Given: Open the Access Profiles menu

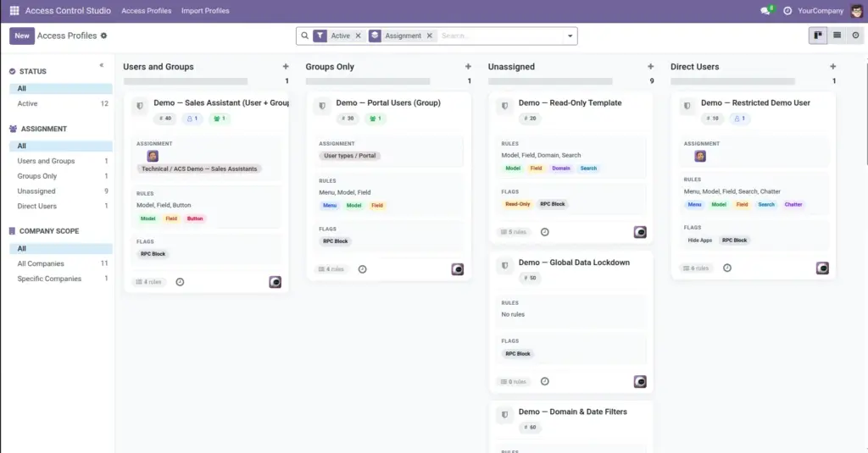Looking at the screenshot, I should [x=146, y=10].
